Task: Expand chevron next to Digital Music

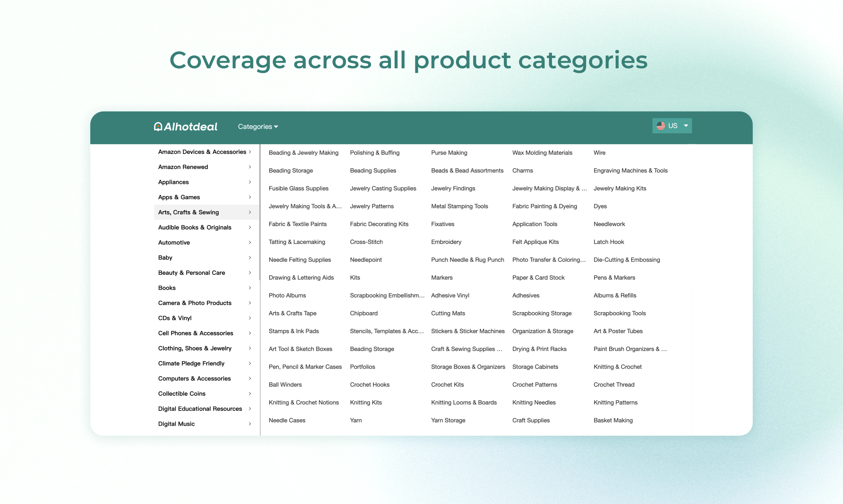Action: (x=250, y=424)
